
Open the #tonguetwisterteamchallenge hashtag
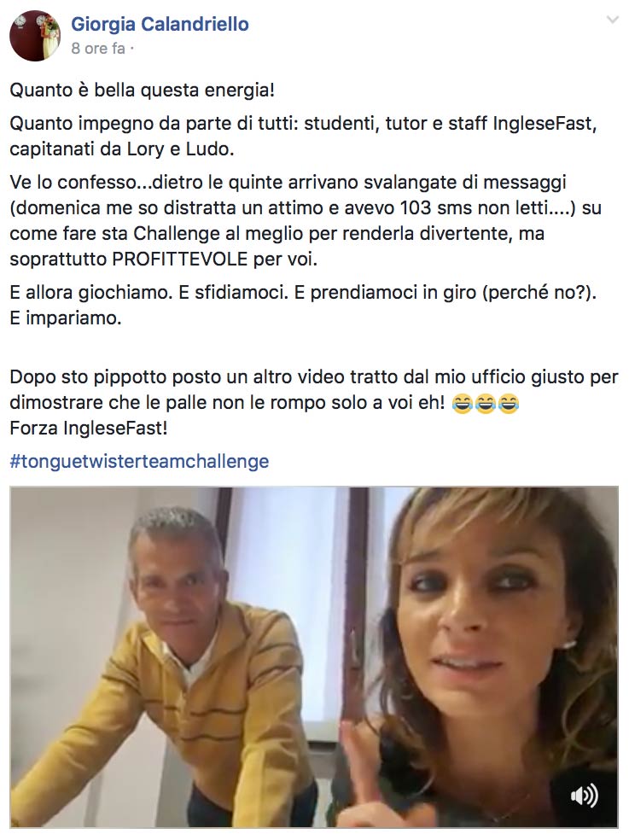tap(139, 461)
